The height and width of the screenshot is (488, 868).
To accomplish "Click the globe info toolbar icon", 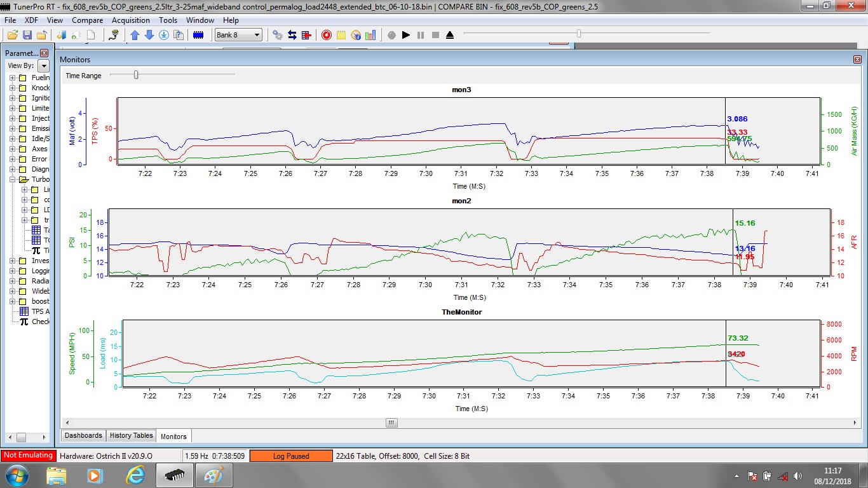I will click(356, 35).
